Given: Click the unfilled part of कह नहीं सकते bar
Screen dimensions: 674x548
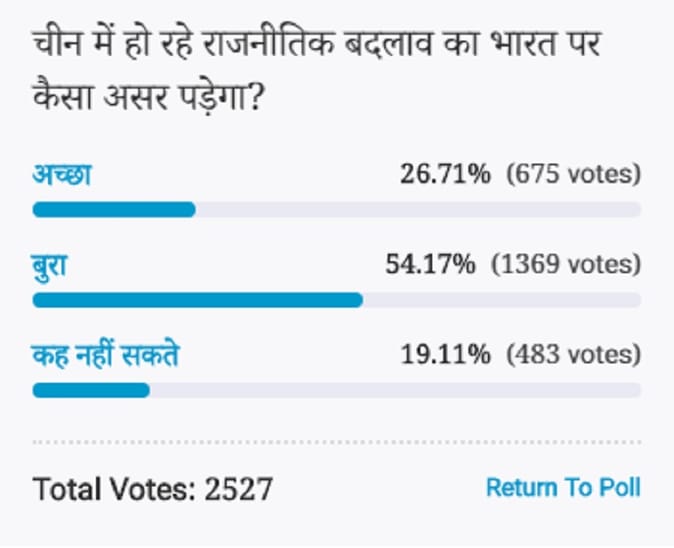Looking at the screenshot, I should [x=395, y=390].
